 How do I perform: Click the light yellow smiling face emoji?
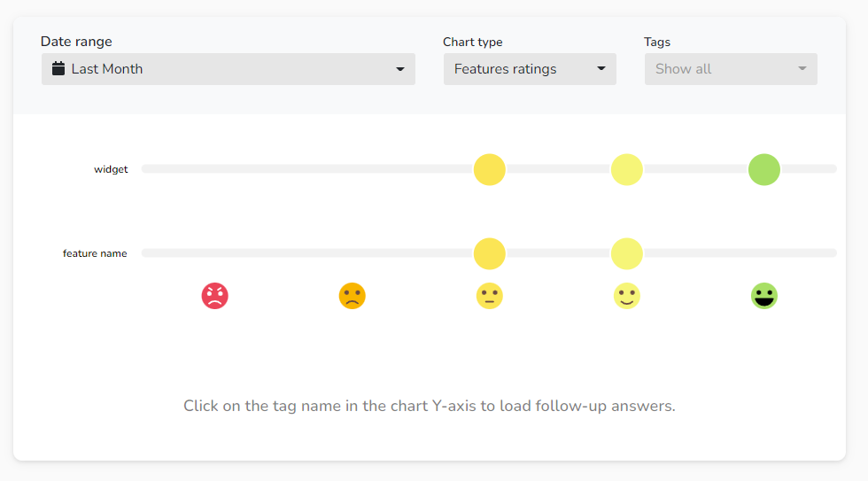point(627,296)
